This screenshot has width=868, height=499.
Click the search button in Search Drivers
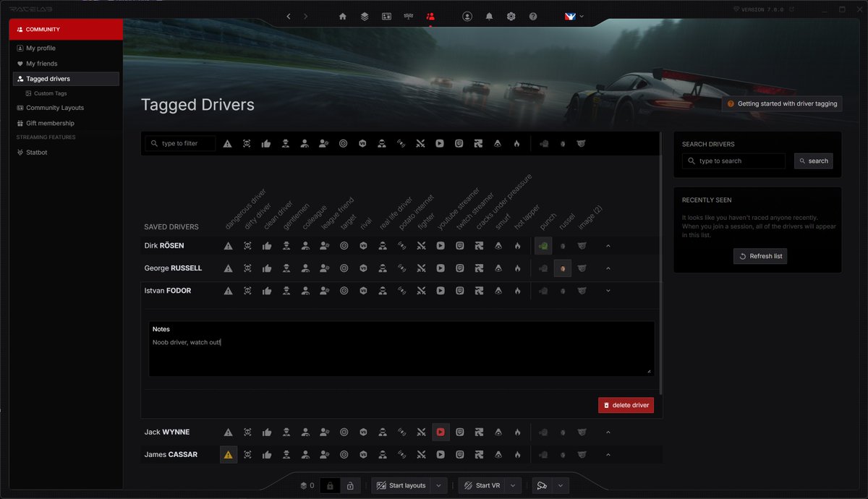click(813, 161)
